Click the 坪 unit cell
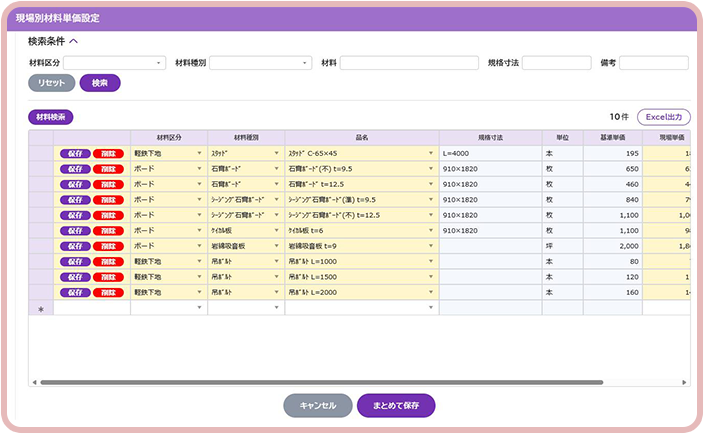Image resolution: width=704 pixels, height=434 pixels. pyautogui.click(x=563, y=246)
